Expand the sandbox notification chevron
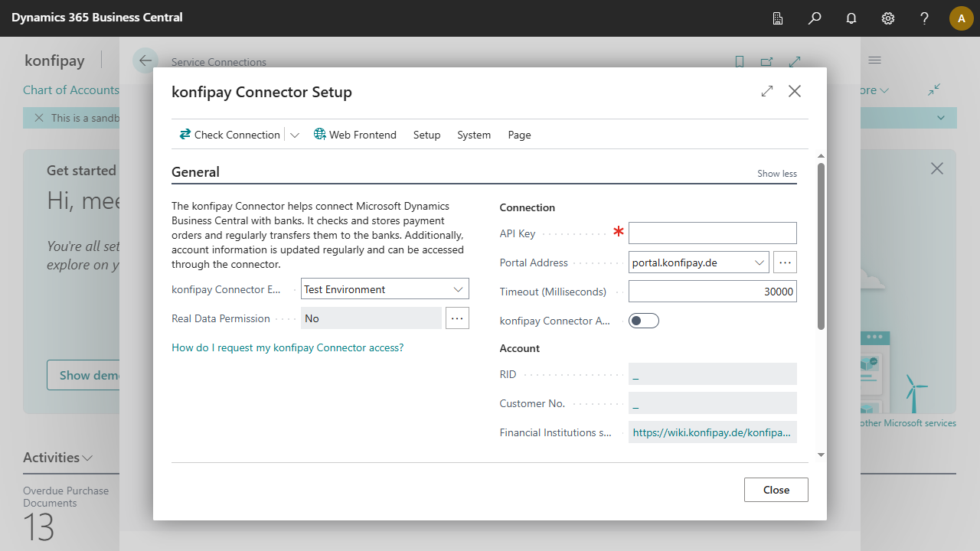Screen dimensions: 980x551 click(941, 118)
